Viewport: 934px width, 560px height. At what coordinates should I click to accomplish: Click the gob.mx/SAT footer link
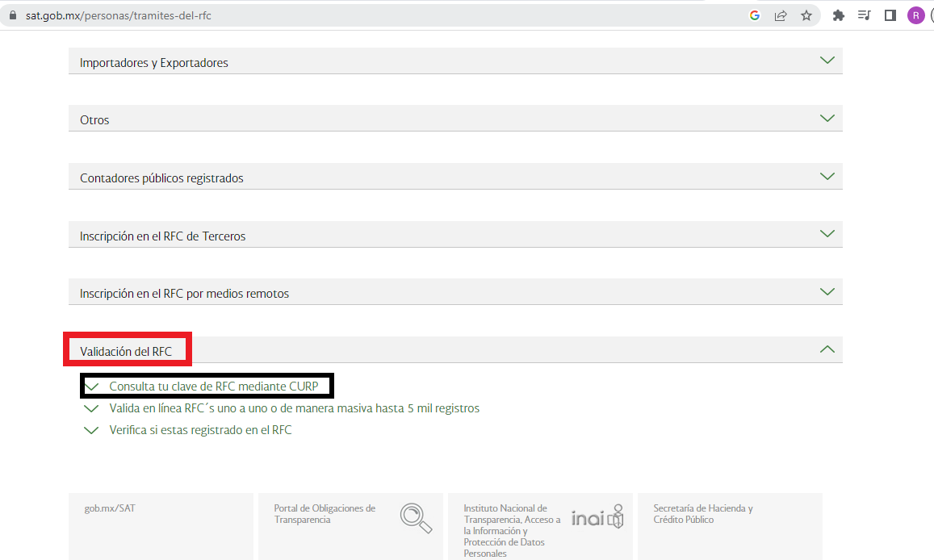[111, 508]
